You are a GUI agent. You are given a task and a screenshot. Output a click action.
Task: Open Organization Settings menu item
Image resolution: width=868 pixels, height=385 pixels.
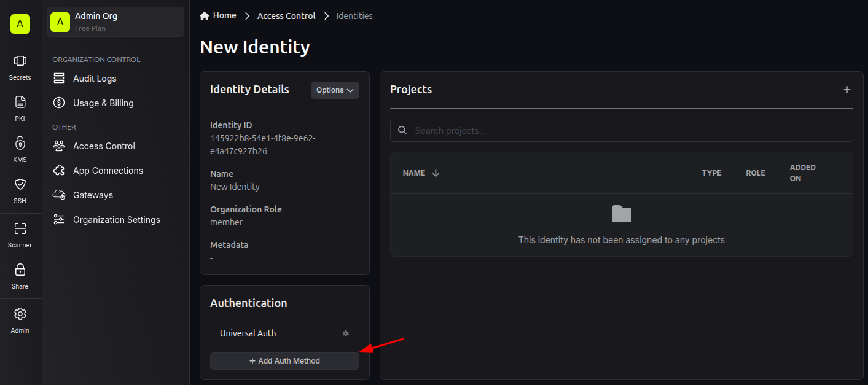[115, 220]
